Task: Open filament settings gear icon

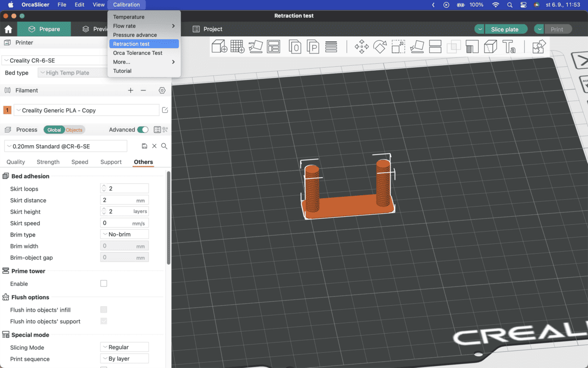Action: 162,90
